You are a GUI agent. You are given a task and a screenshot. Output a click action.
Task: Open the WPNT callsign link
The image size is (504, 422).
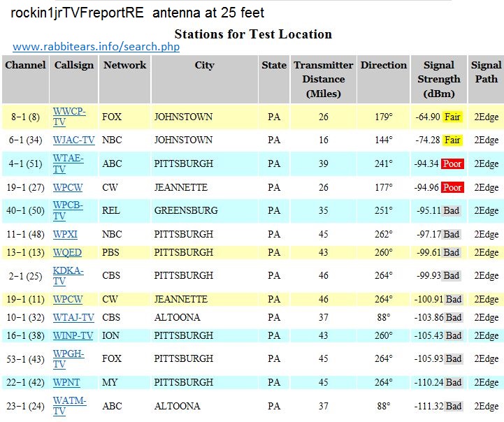coord(67,383)
